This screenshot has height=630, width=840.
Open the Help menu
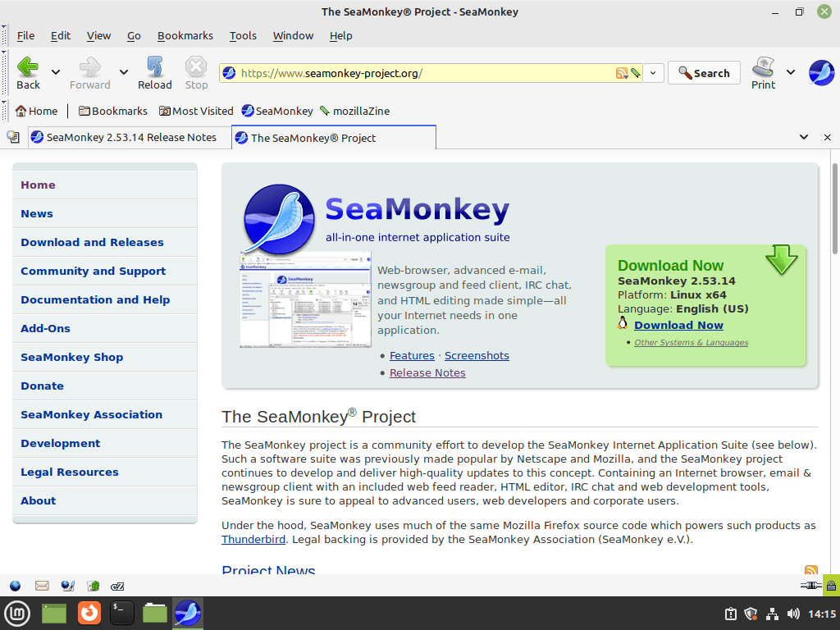pyautogui.click(x=340, y=36)
